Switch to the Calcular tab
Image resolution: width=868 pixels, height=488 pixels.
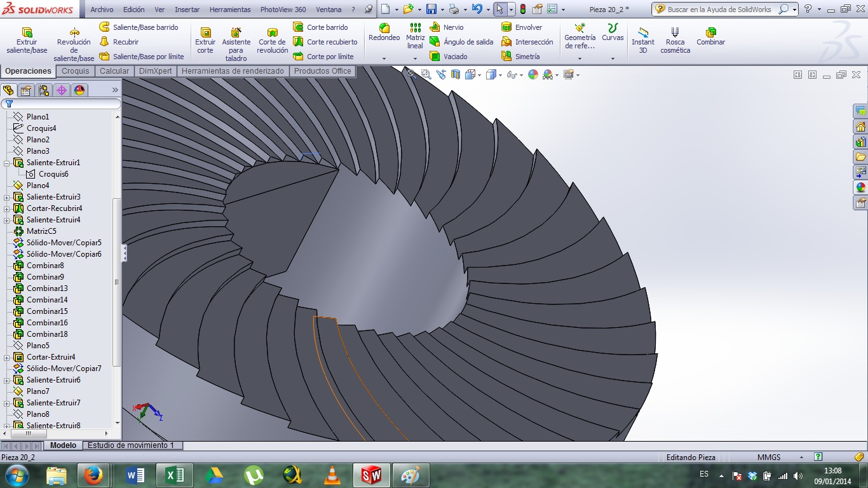tap(114, 71)
